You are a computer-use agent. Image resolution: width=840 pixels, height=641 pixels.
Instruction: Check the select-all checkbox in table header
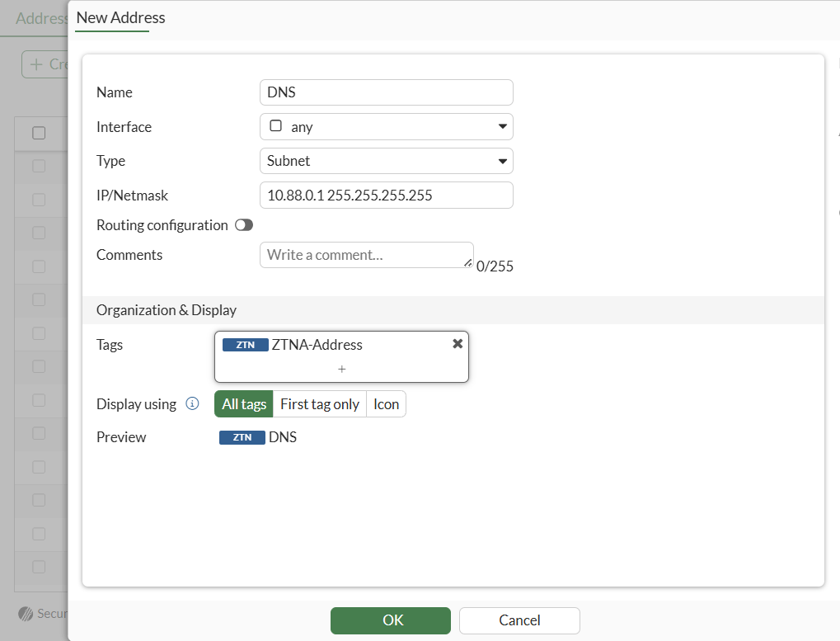[x=39, y=133]
